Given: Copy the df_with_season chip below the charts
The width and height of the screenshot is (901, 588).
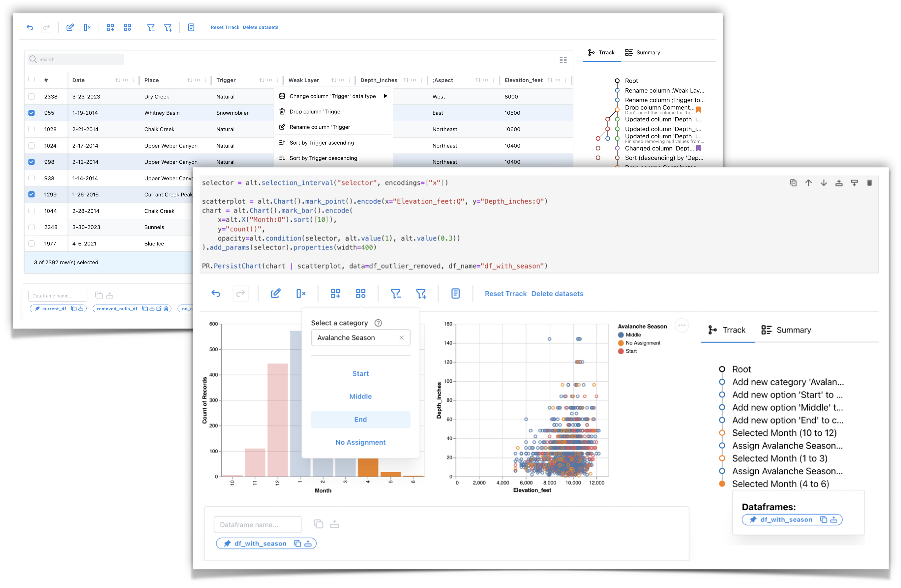Looking at the screenshot, I should [298, 544].
